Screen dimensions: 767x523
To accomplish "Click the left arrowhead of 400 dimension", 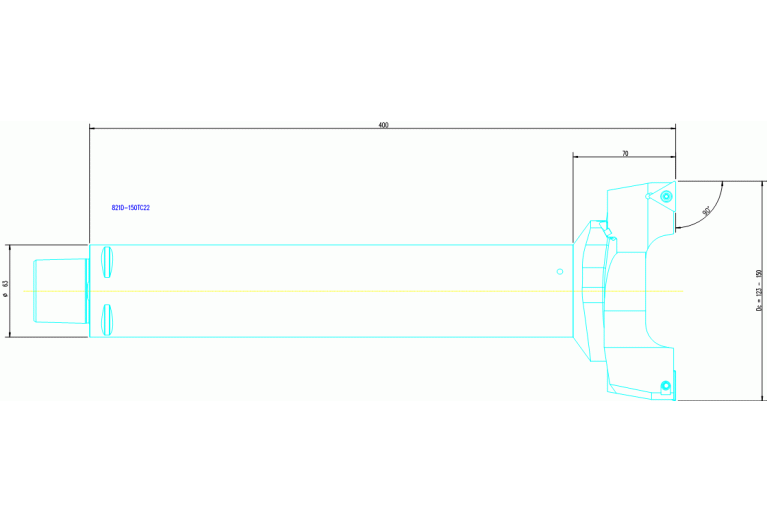I will click(x=94, y=128).
